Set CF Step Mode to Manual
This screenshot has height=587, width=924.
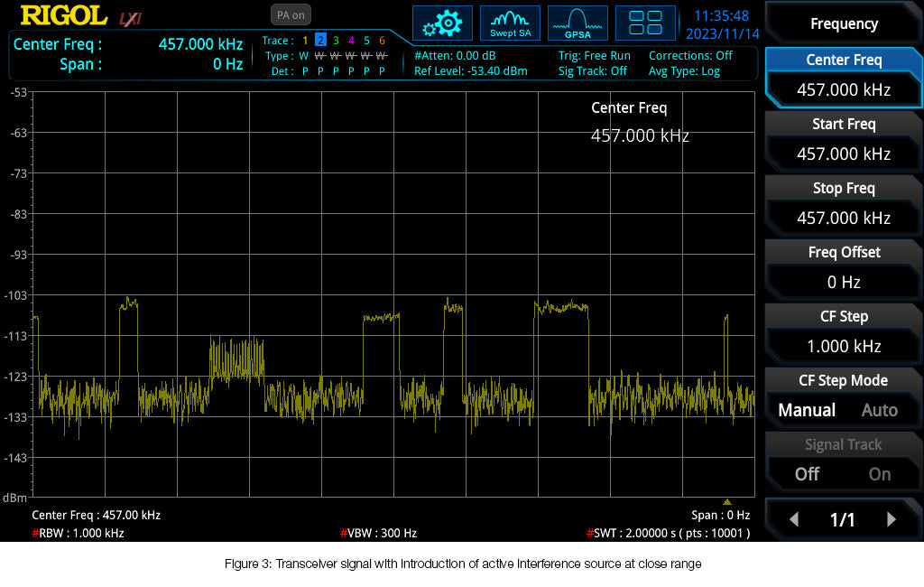click(x=807, y=410)
